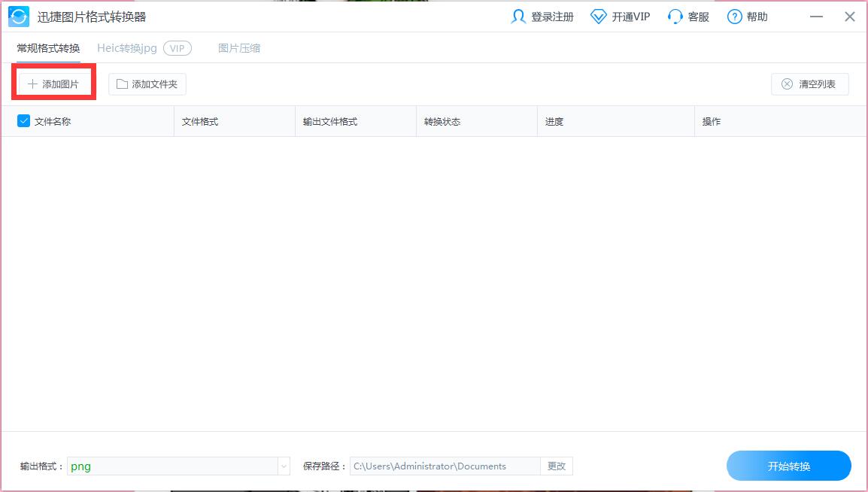The image size is (868, 492).
Task: Click the circled X icon on 清空列表
Action: pos(786,84)
